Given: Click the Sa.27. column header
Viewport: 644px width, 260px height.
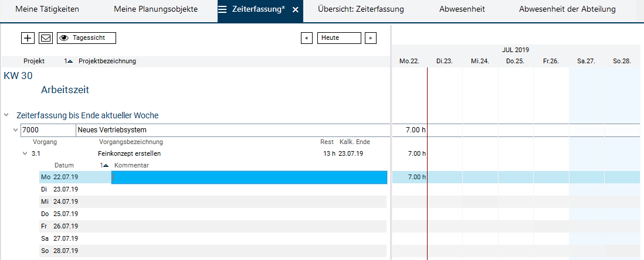Looking at the screenshot, I should coord(586,61).
